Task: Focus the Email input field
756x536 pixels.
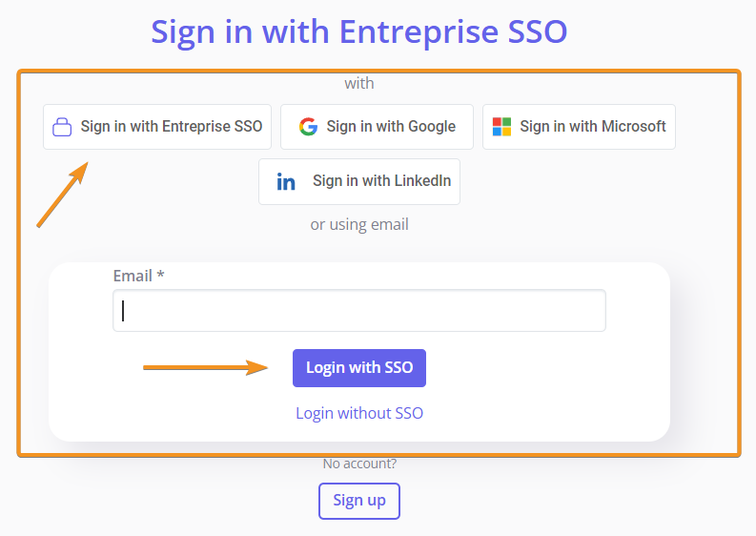Action: click(x=359, y=311)
